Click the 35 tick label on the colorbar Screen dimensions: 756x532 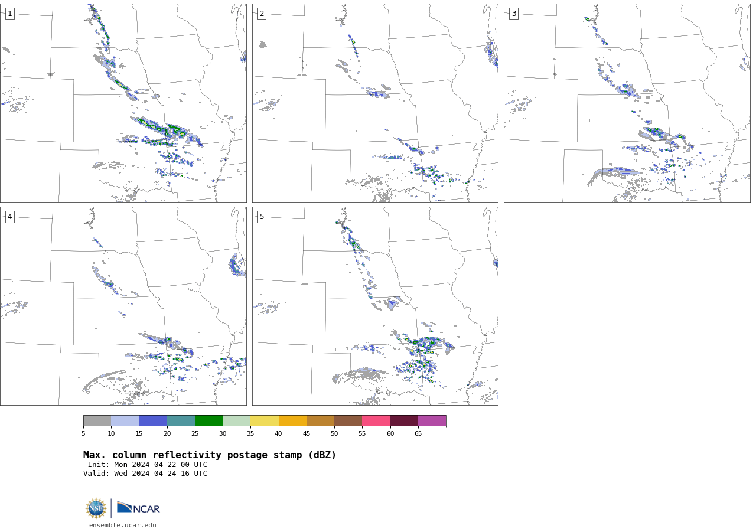pos(250,433)
